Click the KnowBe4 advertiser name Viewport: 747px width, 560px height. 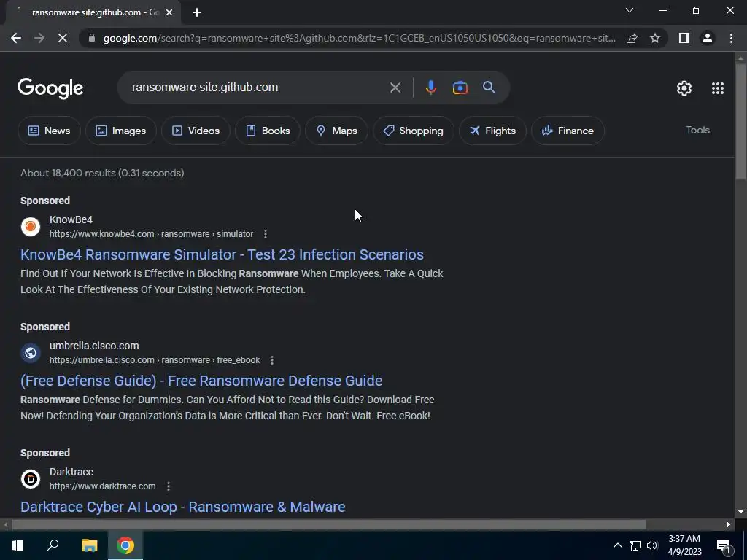point(71,219)
